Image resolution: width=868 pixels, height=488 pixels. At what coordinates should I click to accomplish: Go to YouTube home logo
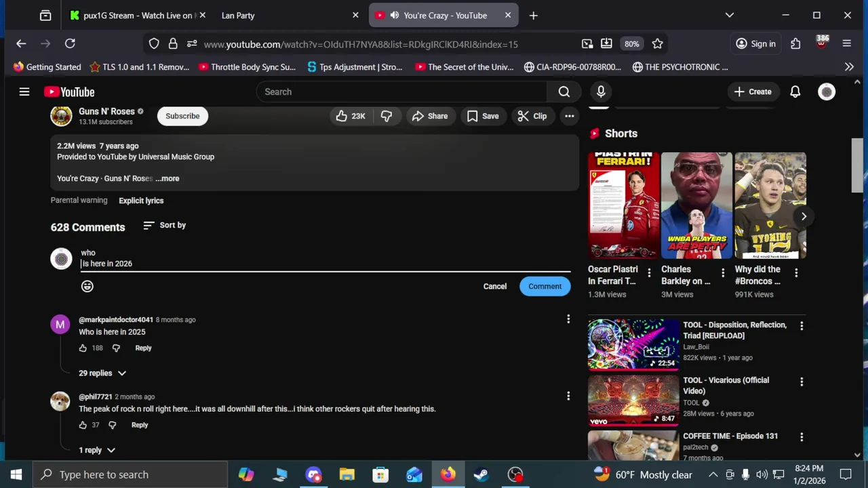[69, 91]
